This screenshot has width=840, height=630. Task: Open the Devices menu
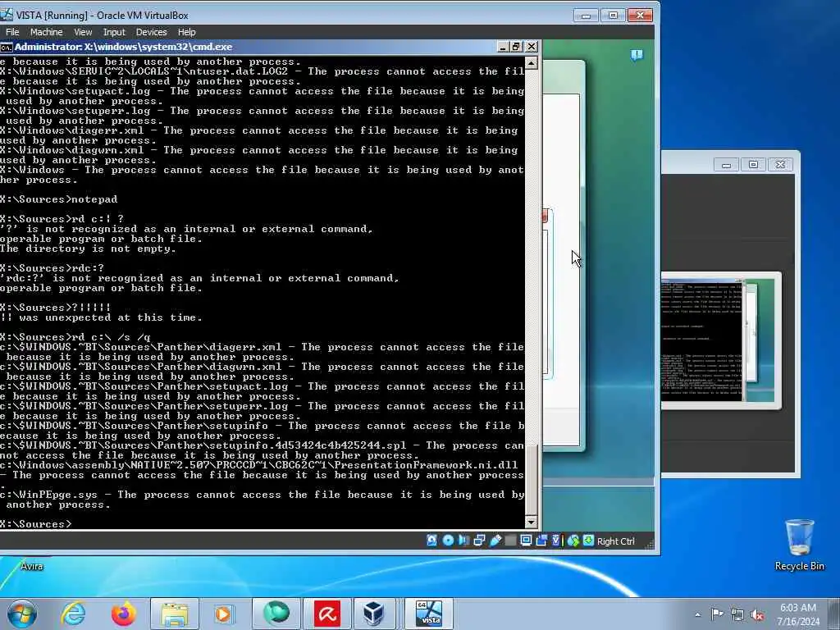[151, 32]
